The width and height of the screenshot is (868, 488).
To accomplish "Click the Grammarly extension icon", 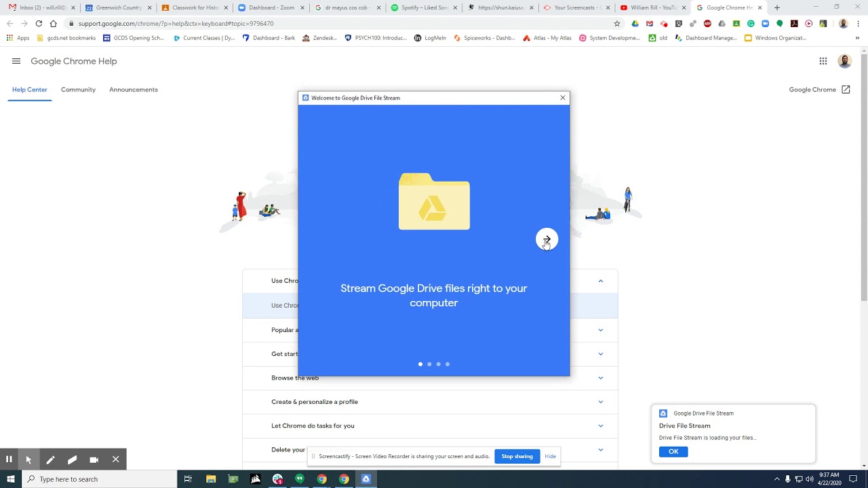I will pos(751,23).
